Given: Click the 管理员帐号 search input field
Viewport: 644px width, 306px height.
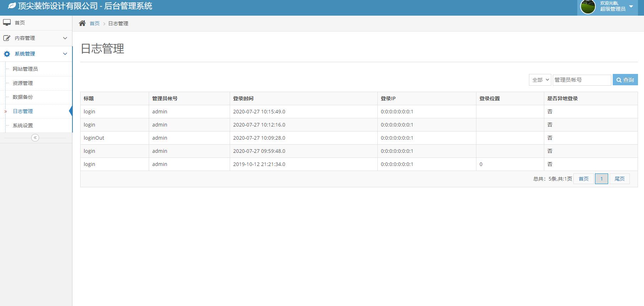Looking at the screenshot, I should pyautogui.click(x=582, y=80).
